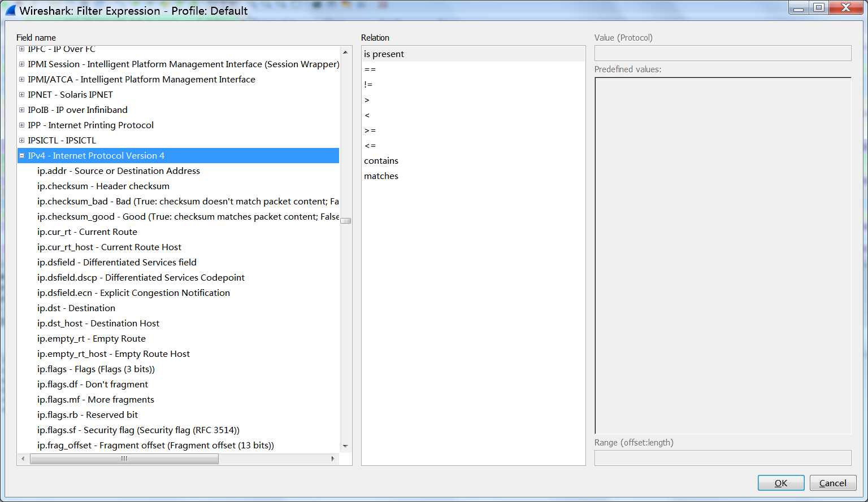Click field list horizontal scrollbar left arrow
Image resolution: width=868 pixels, height=502 pixels.
[23, 459]
